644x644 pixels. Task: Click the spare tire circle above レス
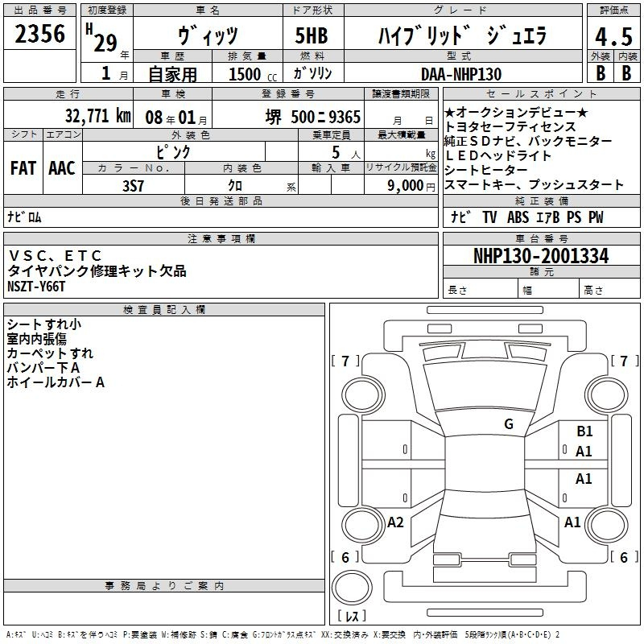click(x=352, y=587)
